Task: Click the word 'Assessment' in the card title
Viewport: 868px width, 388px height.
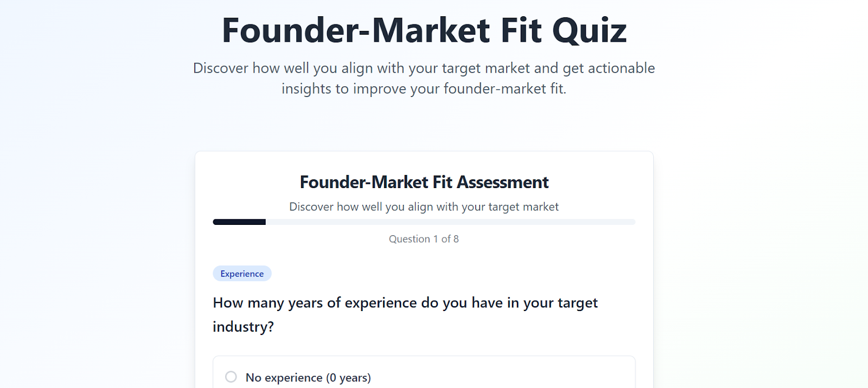Action: [x=502, y=182]
